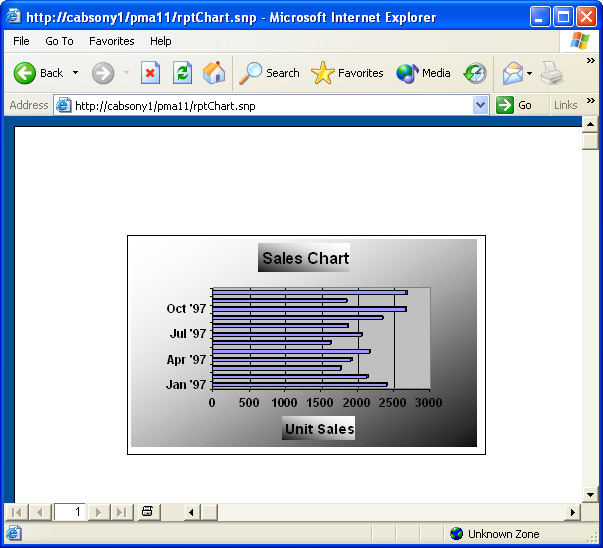
Task: Refresh the page with Refresh icon
Action: pyautogui.click(x=182, y=73)
